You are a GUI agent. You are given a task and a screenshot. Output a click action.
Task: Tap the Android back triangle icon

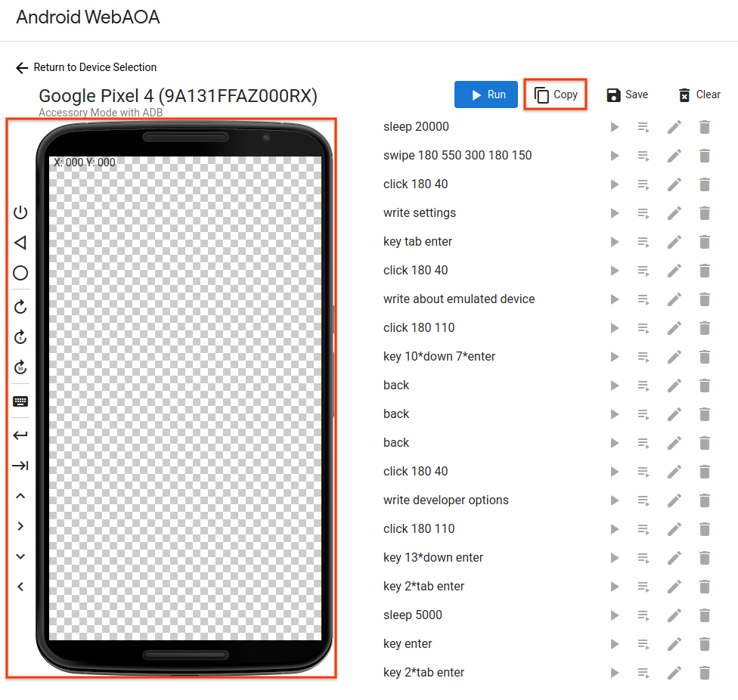[20, 242]
